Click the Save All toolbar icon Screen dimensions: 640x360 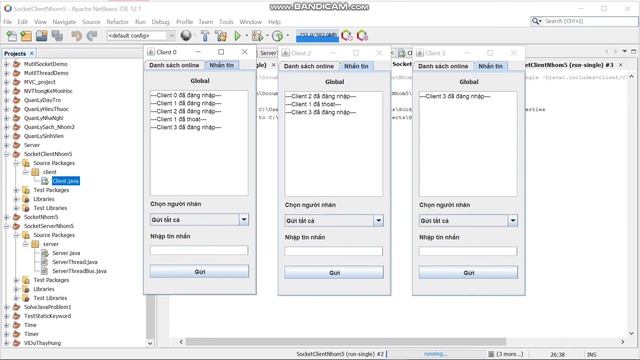coord(57,36)
